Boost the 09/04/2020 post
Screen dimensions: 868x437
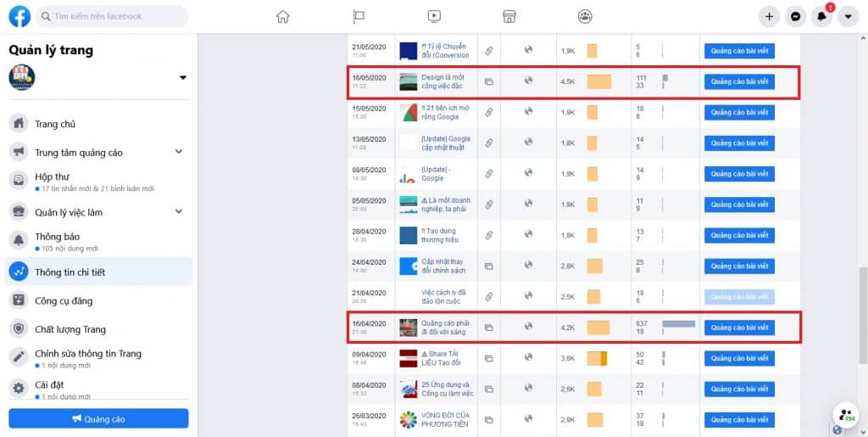pos(739,358)
